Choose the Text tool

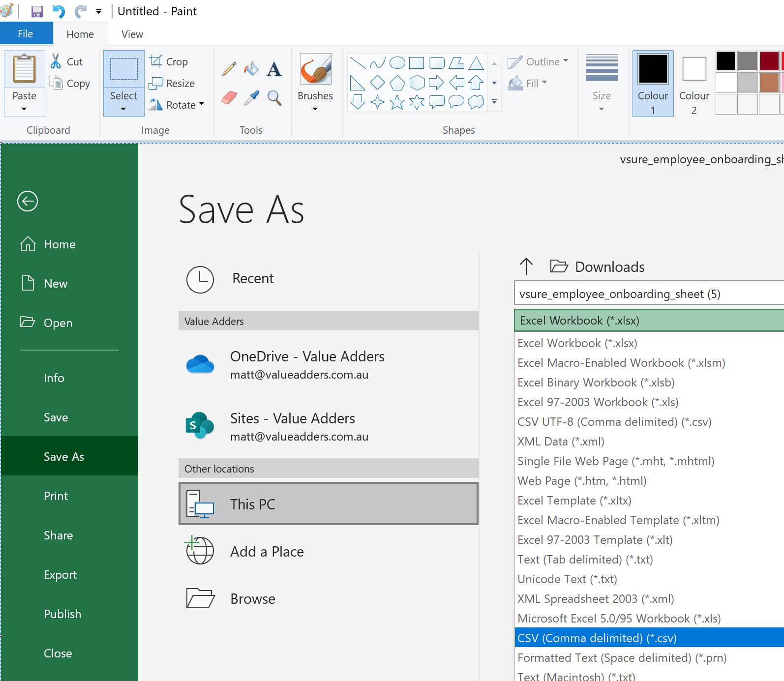click(274, 69)
